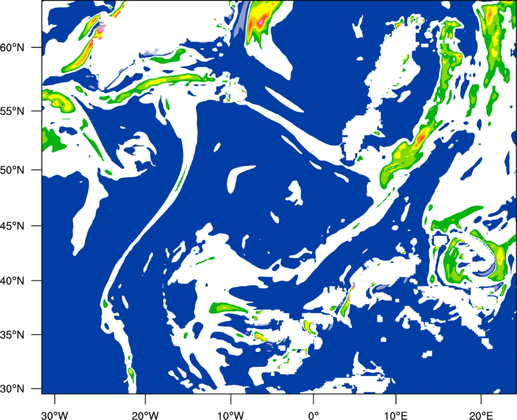Click the 30°N latitude label
Viewport: 517px width, 420px height.
(x=12, y=389)
